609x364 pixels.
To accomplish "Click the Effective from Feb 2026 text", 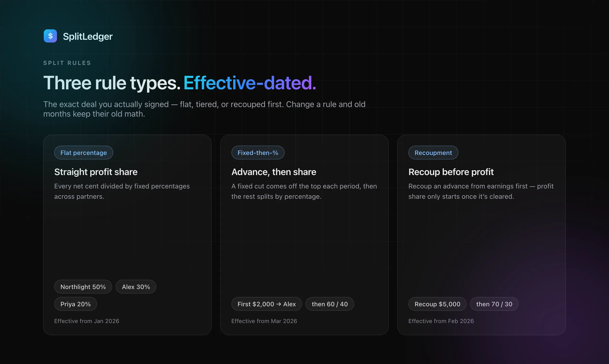I will pos(441,321).
